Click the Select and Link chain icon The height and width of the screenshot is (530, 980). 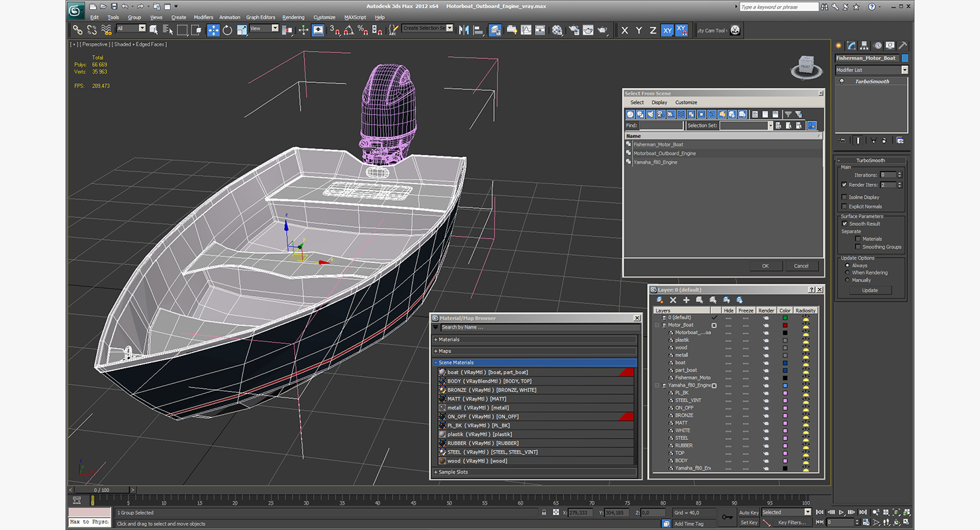coord(77,30)
